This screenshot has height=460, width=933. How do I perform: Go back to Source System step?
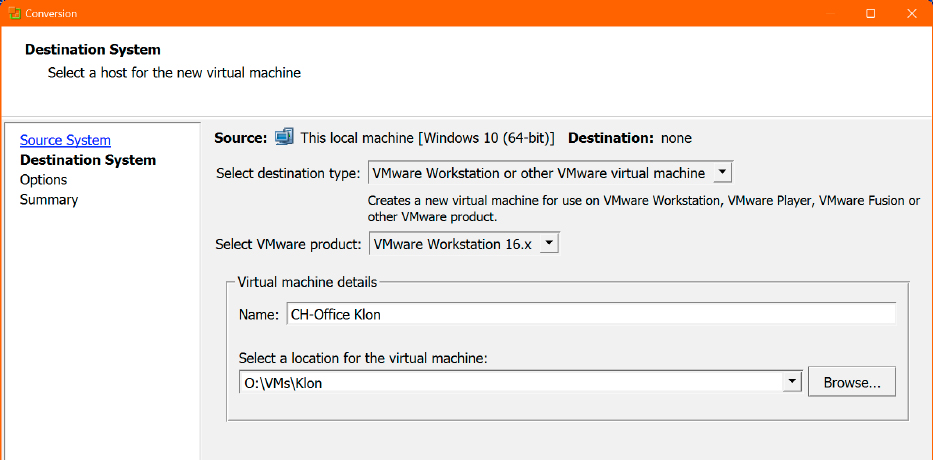click(65, 140)
